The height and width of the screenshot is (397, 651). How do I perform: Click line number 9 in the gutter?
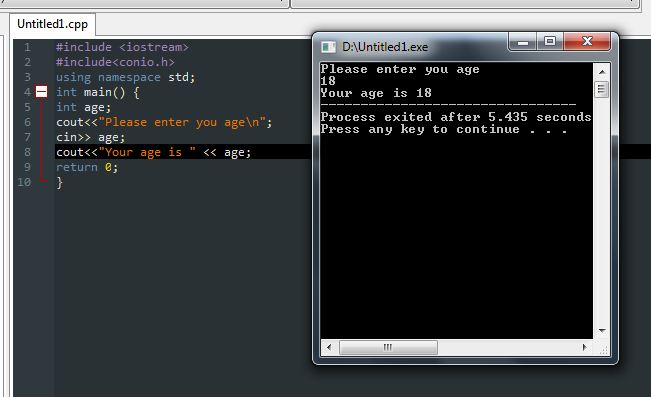(x=27, y=167)
